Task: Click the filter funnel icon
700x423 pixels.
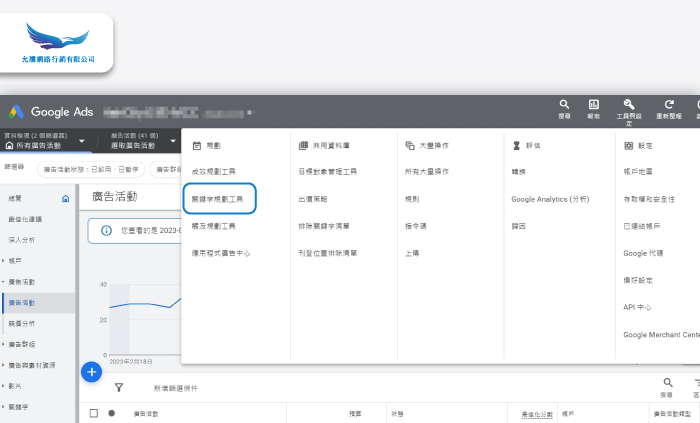Action: [x=119, y=387]
